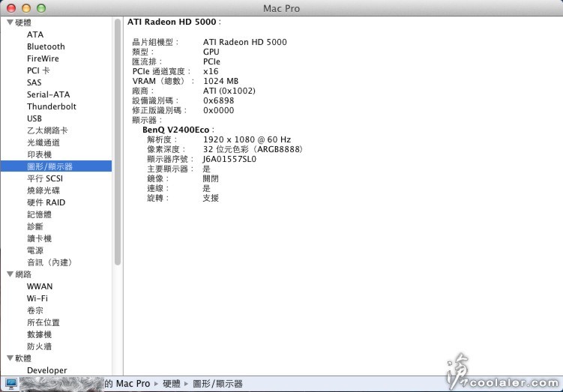The image size is (563, 392).
Task: Click the pixel depth ARGB8888 value
Action: point(253,149)
